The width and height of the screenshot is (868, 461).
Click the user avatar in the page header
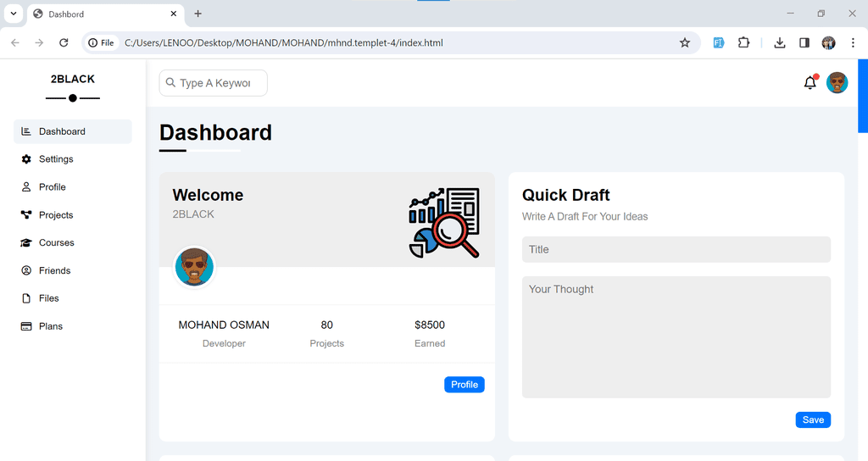pos(837,82)
